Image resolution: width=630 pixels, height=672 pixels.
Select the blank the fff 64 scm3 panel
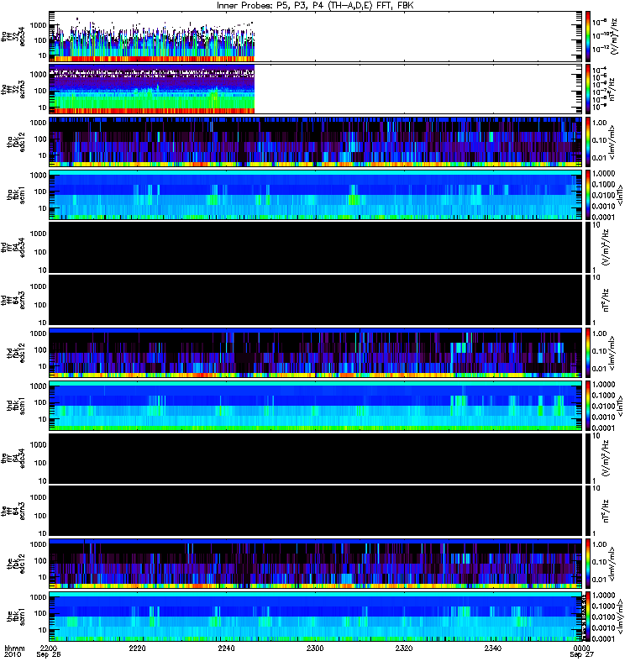point(316,511)
